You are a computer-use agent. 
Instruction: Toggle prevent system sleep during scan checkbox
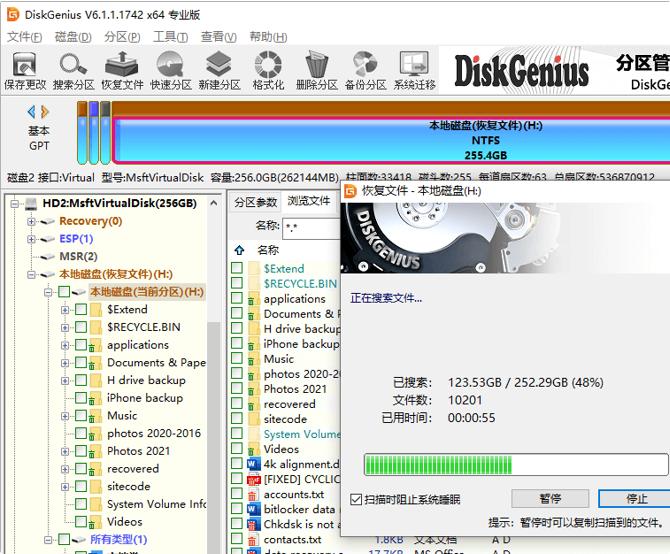click(x=356, y=499)
